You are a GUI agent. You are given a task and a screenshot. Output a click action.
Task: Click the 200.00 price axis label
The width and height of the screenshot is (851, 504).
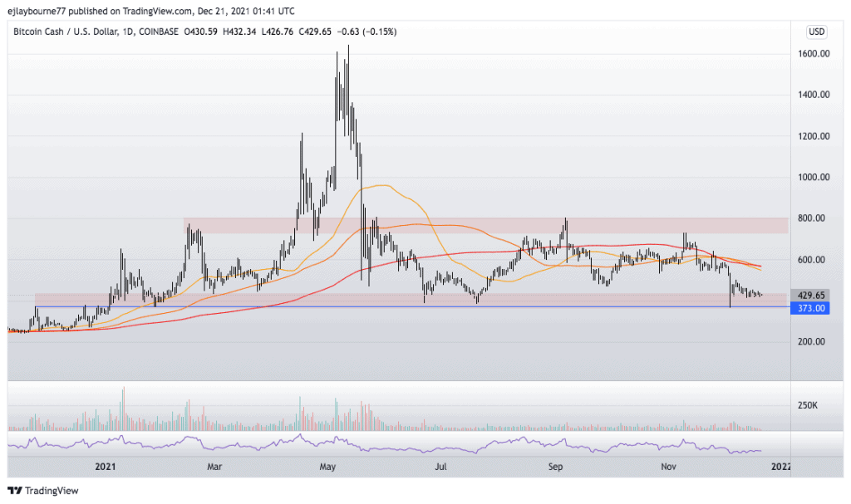pyautogui.click(x=811, y=341)
